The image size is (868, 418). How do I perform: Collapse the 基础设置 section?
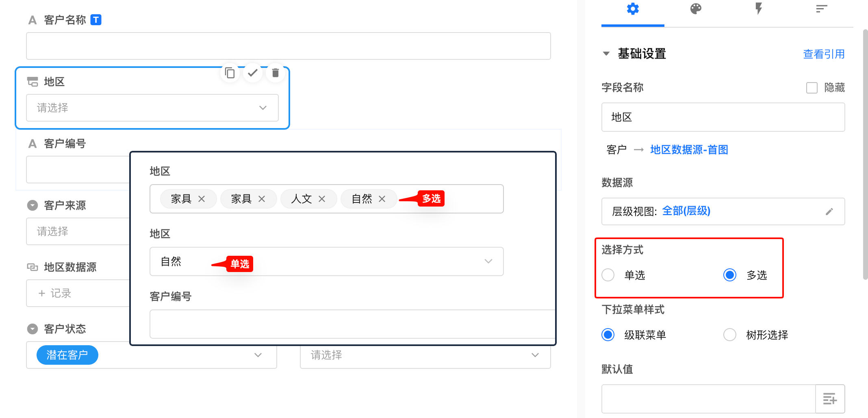click(x=606, y=54)
